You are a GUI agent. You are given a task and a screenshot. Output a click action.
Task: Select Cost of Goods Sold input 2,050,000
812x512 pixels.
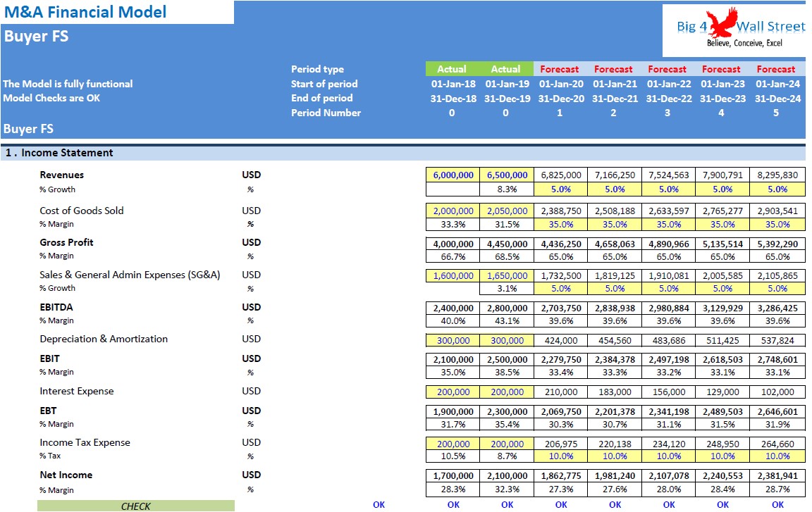[507, 211]
